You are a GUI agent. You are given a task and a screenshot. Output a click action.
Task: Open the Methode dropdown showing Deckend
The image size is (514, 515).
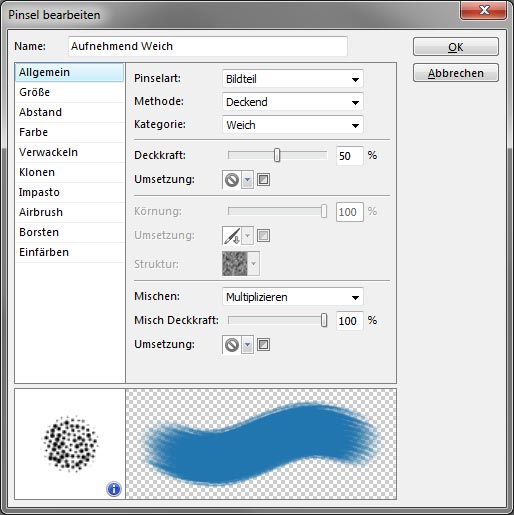coord(292,102)
